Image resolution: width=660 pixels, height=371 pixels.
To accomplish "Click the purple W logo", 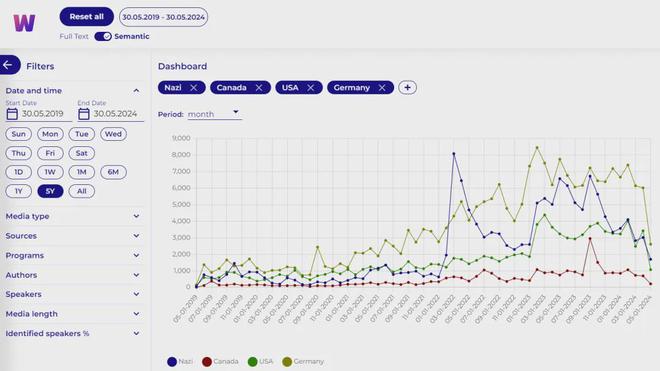I will [x=24, y=23].
